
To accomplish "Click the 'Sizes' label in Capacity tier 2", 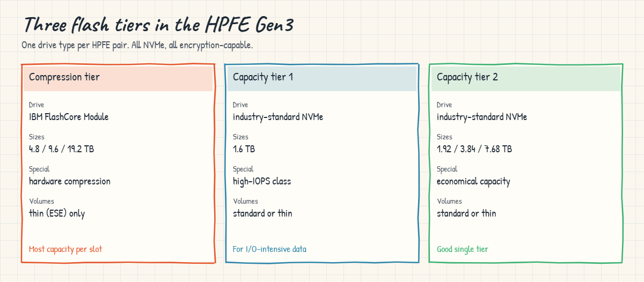I will coord(444,137).
